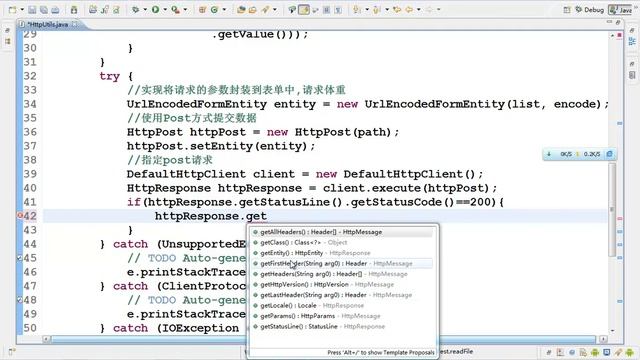Click the editor horizontal scrollbar thumb
Screen dimensions: 640x360
coord(323,339)
